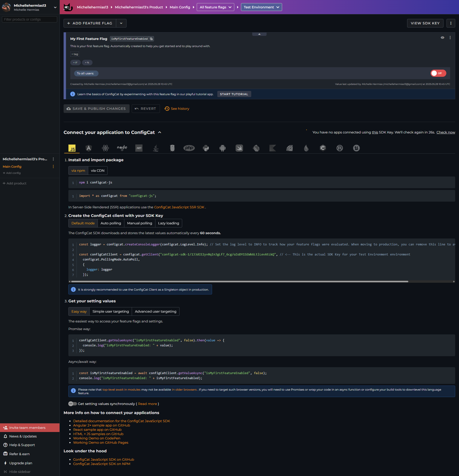
Task: Add a percentage option with +%
Action: point(87,63)
